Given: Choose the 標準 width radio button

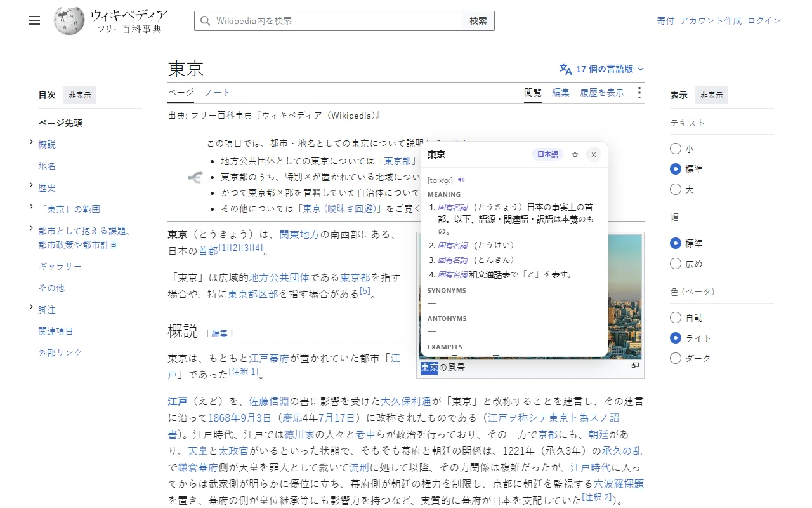Looking at the screenshot, I should pos(676,243).
